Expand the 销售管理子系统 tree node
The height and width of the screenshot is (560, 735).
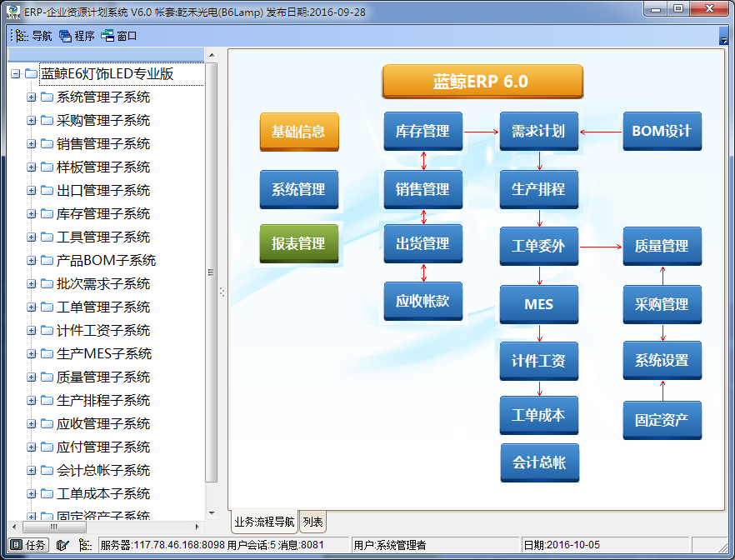pyautogui.click(x=32, y=144)
